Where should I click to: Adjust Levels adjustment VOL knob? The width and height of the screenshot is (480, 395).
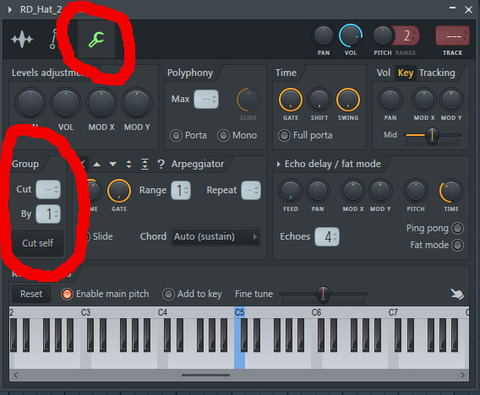click(66, 103)
